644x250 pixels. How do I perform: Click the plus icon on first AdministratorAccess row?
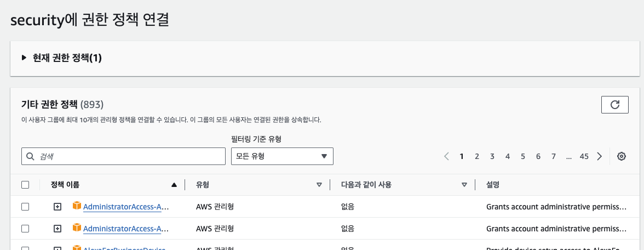click(x=58, y=207)
